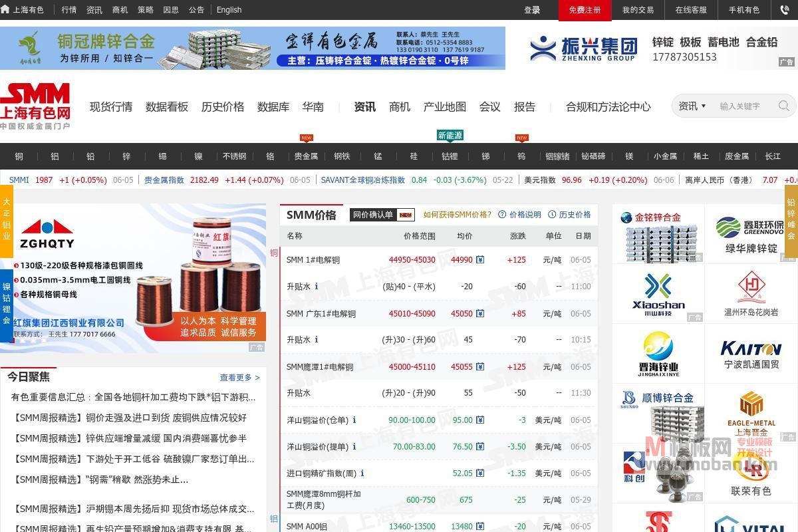The image size is (798, 532).
Task: Open 如何获得SMM价格? link
Action: 457,215
